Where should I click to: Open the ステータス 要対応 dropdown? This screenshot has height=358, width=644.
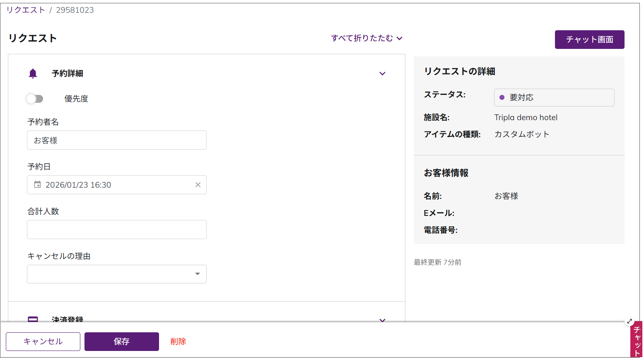point(554,98)
